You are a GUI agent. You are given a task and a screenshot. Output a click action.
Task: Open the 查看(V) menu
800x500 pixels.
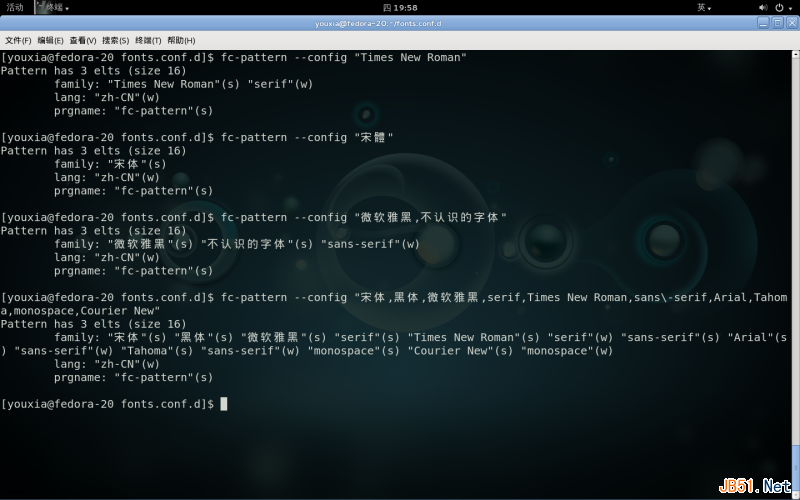coord(83,40)
